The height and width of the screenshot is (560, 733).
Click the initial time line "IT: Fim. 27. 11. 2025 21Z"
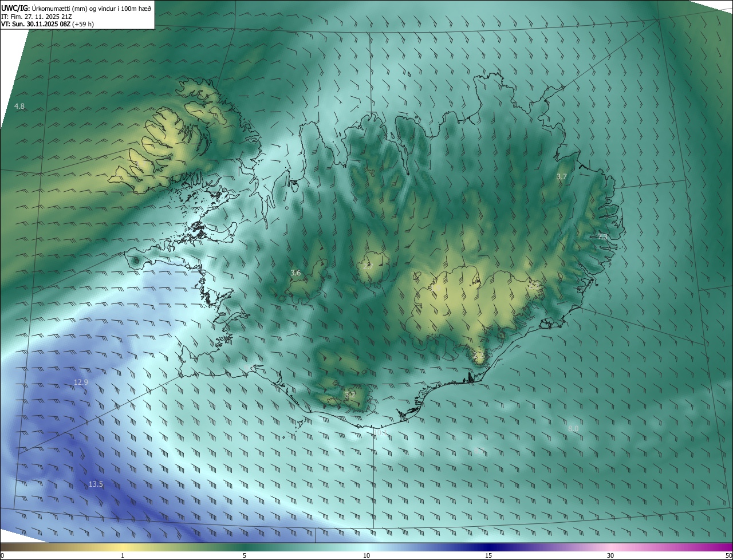[37, 16]
